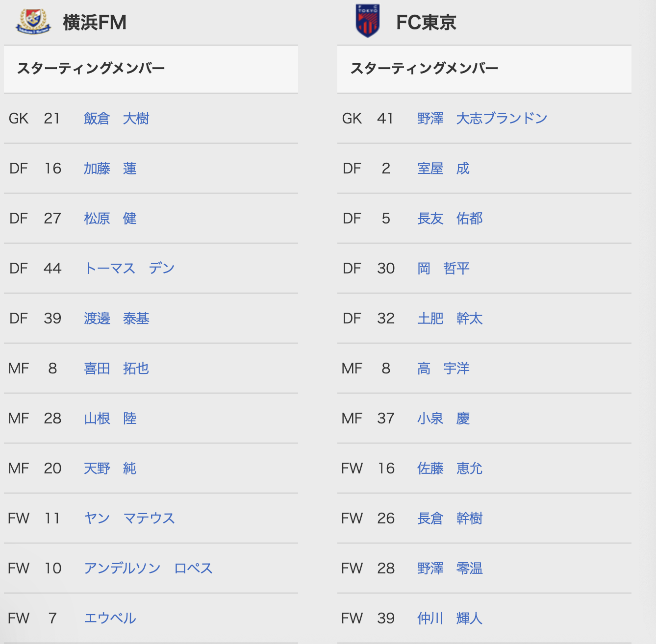Viewport: 656px width, 644px height.
Task: Click the Yokohama FM team crest
Action: pyautogui.click(x=33, y=22)
